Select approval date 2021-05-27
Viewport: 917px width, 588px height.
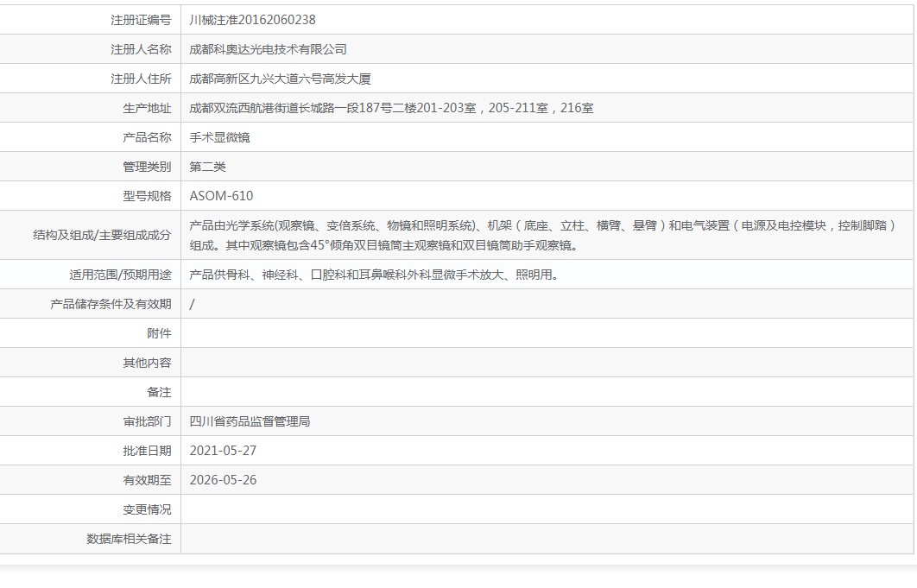[x=223, y=451]
